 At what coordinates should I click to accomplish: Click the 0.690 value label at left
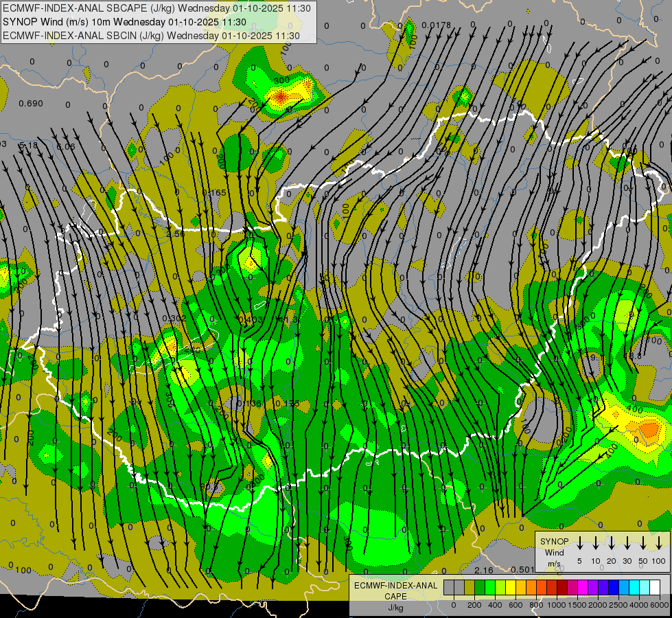pyautogui.click(x=31, y=104)
